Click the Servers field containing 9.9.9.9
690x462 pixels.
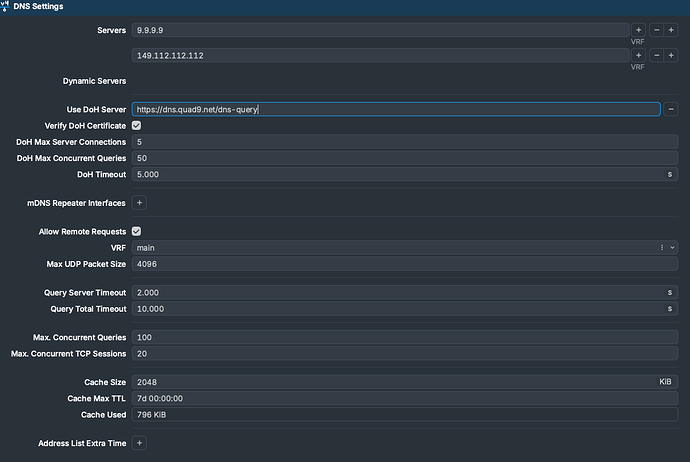pos(380,30)
